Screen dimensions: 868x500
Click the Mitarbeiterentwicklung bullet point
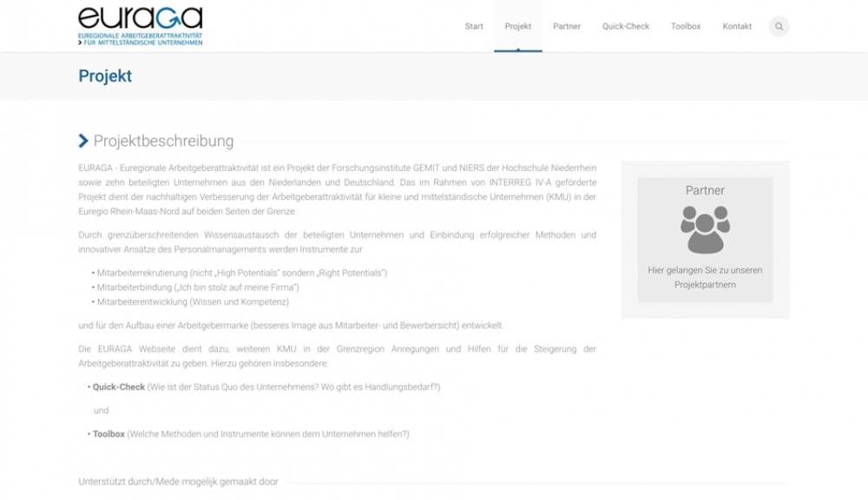[x=193, y=302]
